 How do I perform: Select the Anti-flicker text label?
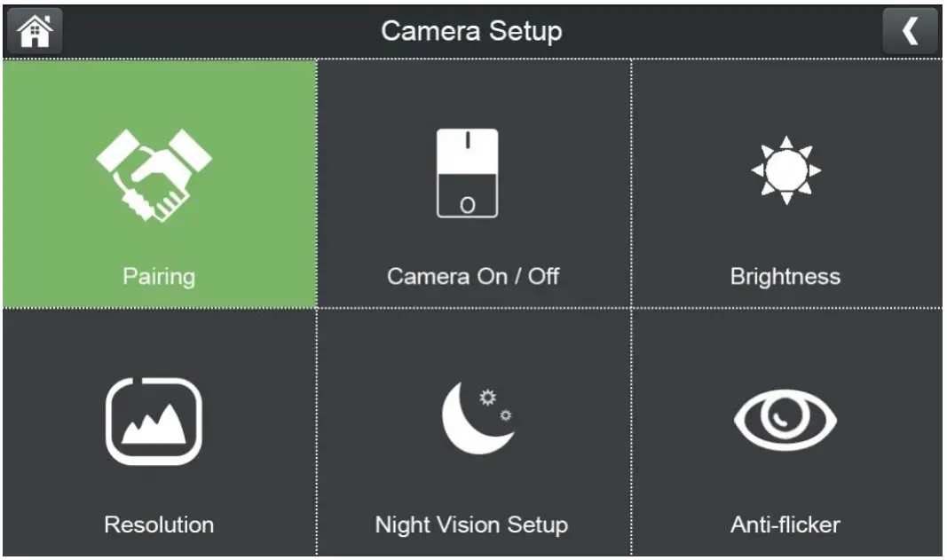[785, 524]
